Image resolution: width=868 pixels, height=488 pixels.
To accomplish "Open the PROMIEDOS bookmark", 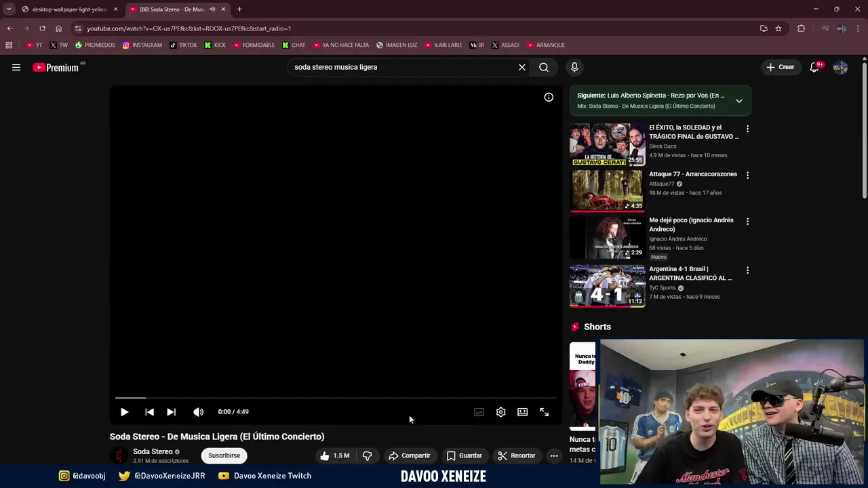I will click(x=95, y=45).
